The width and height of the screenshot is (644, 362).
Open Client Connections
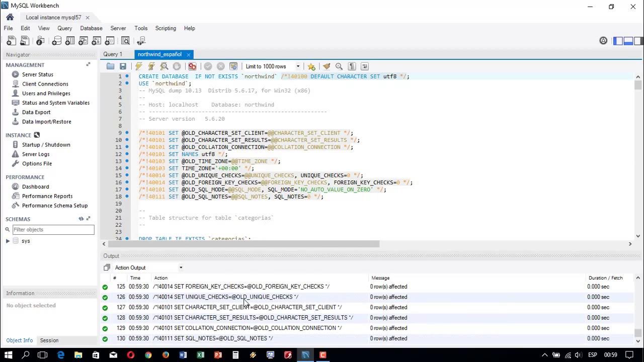point(45,84)
